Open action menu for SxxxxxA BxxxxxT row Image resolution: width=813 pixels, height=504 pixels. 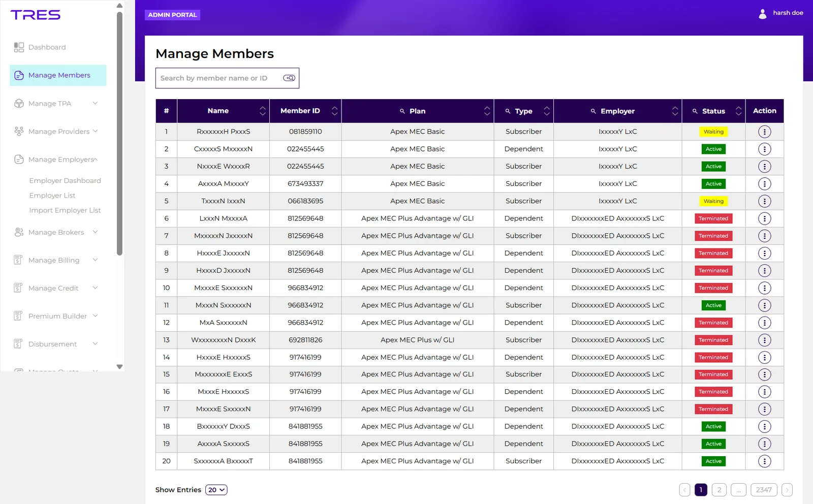pyautogui.click(x=764, y=461)
